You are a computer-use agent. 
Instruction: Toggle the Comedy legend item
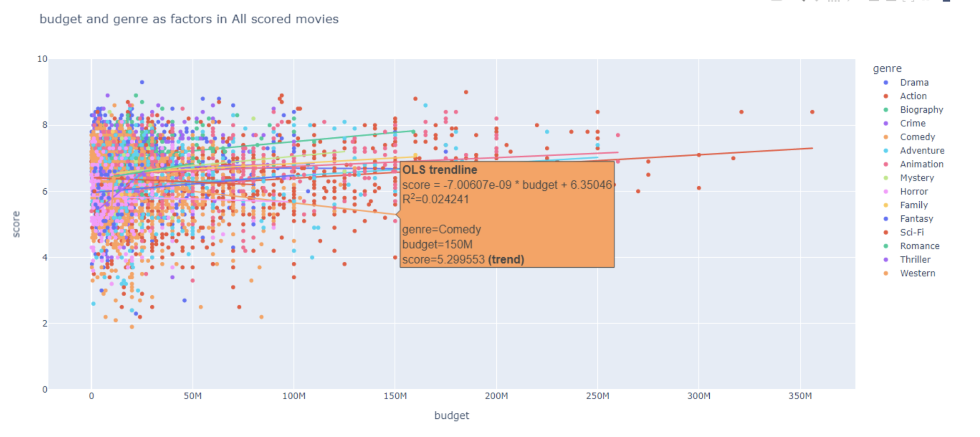click(x=917, y=137)
